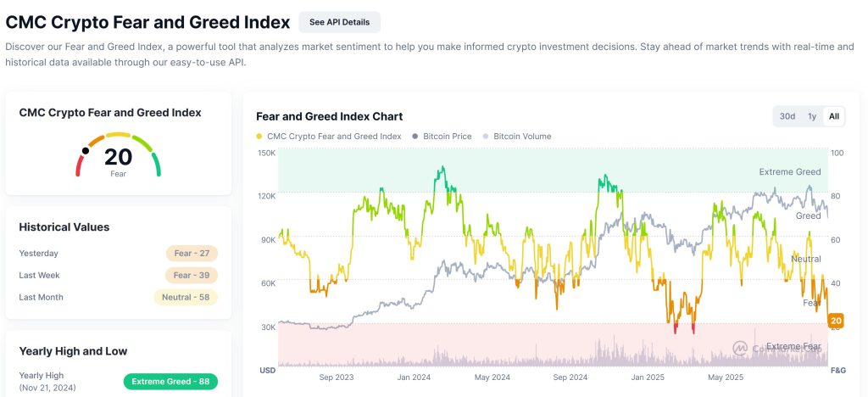Switch chart range to 30d

787,116
